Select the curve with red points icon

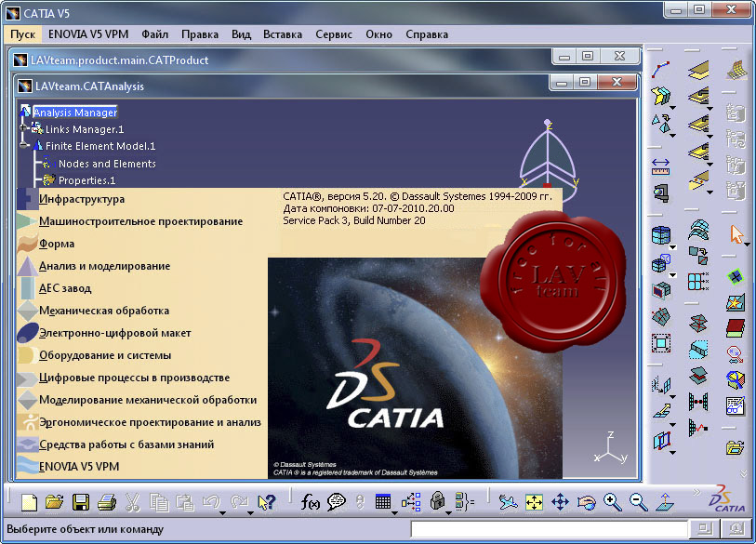pos(660,70)
